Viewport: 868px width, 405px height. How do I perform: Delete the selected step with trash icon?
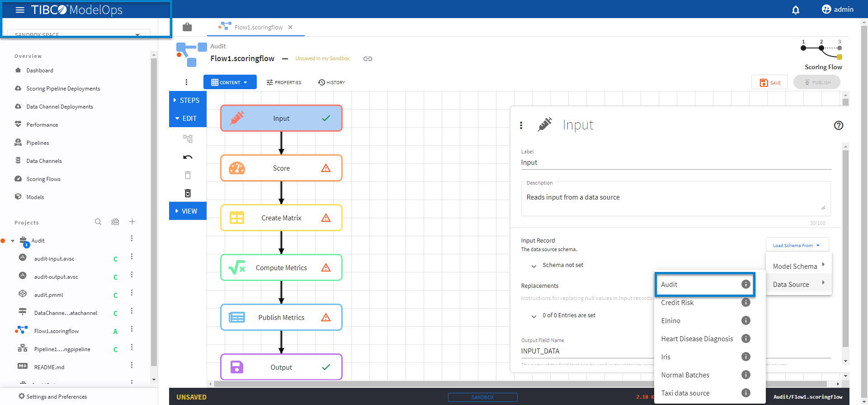(188, 175)
